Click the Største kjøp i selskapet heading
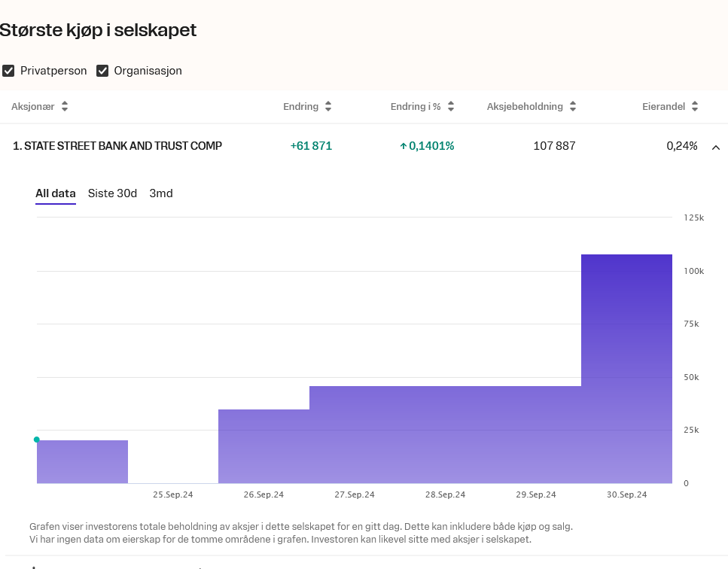This screenshot has width=728, height=569. [x=98, y=30]
